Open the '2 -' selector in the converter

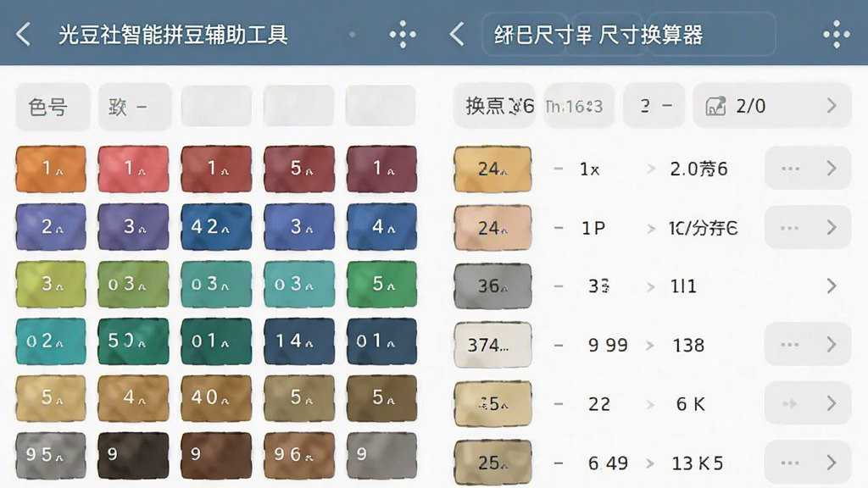[x=654, y=106]
